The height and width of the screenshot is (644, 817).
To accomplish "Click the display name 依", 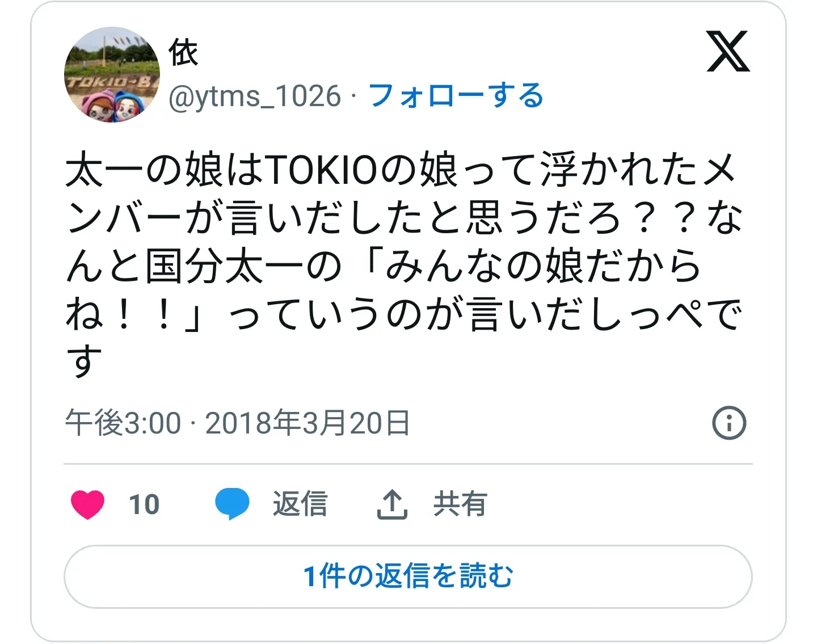I will 183,53.
